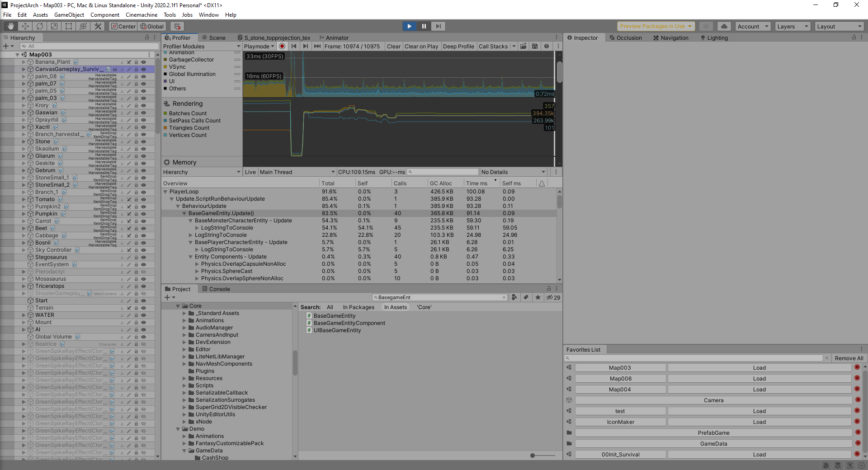The width and height of the screenshot is (868, 470).
Task: Select the Rotate tool
Action: [40, 26]
